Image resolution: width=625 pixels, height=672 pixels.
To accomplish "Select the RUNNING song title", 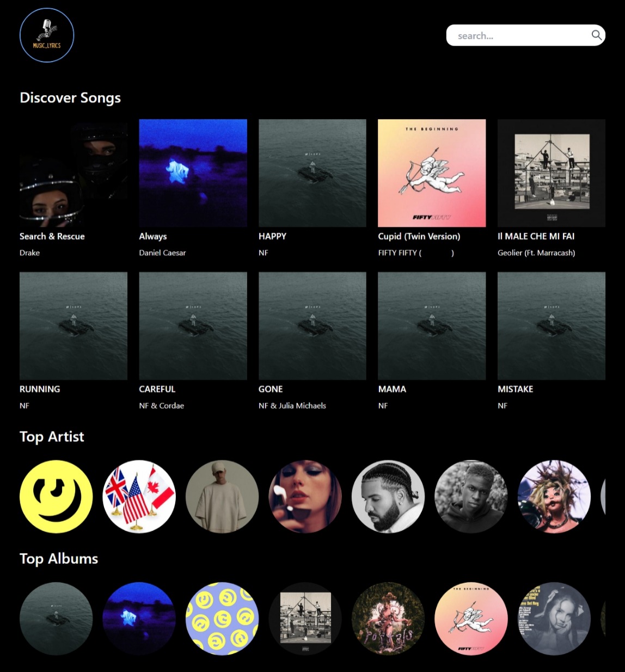I will [40, 389].
